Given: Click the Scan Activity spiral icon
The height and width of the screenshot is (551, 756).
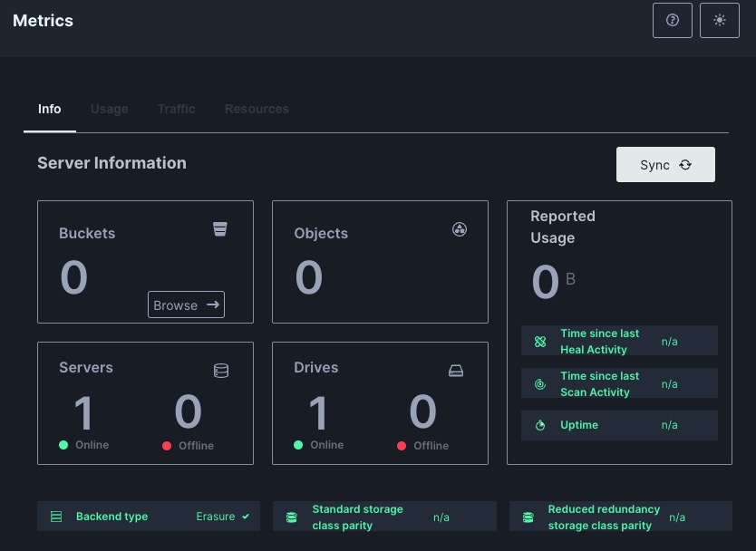Looking at the screenshot, I should point(540,382).
